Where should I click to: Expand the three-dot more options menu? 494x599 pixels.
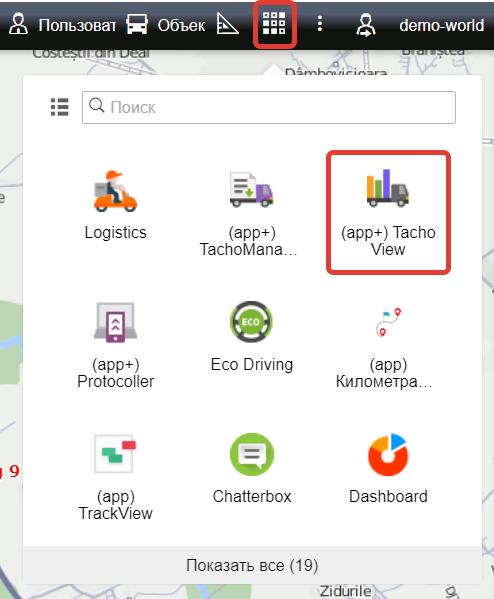pyautogui.click(x=320, y=24)
